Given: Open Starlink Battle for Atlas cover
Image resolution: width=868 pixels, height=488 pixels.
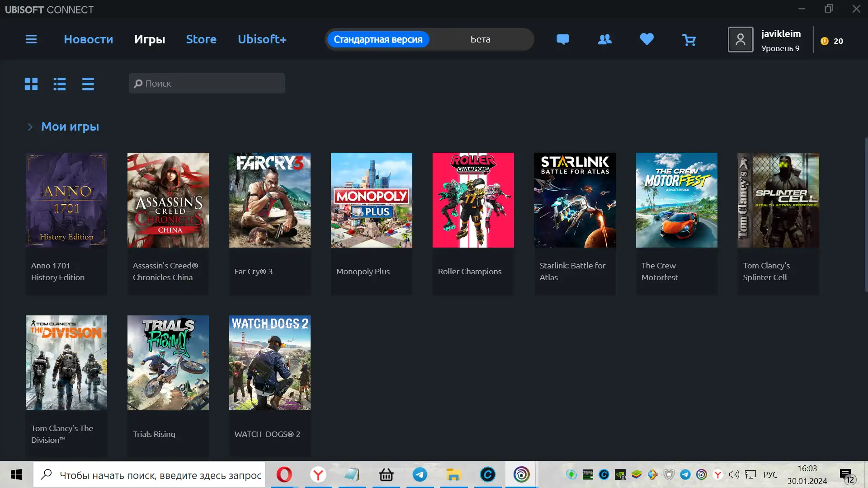Looking at the screenshot, I should pos(575,200).
